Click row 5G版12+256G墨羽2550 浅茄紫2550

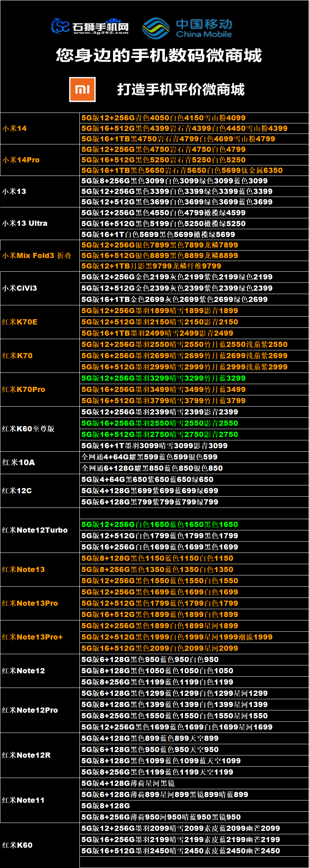194,344
